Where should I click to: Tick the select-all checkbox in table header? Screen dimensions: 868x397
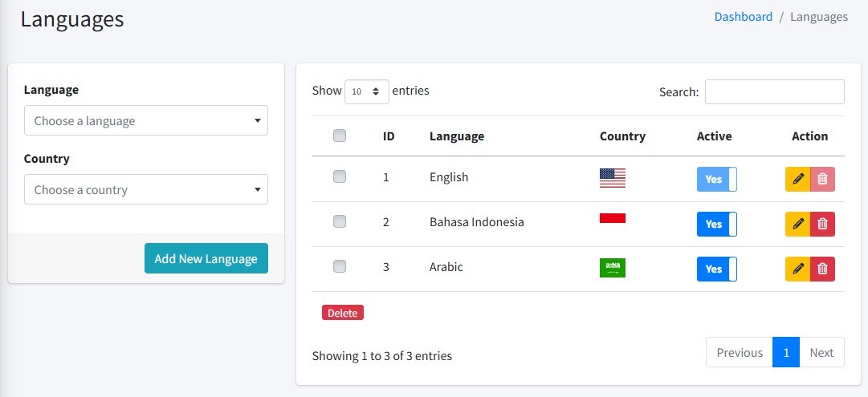(x=340, y=136)
